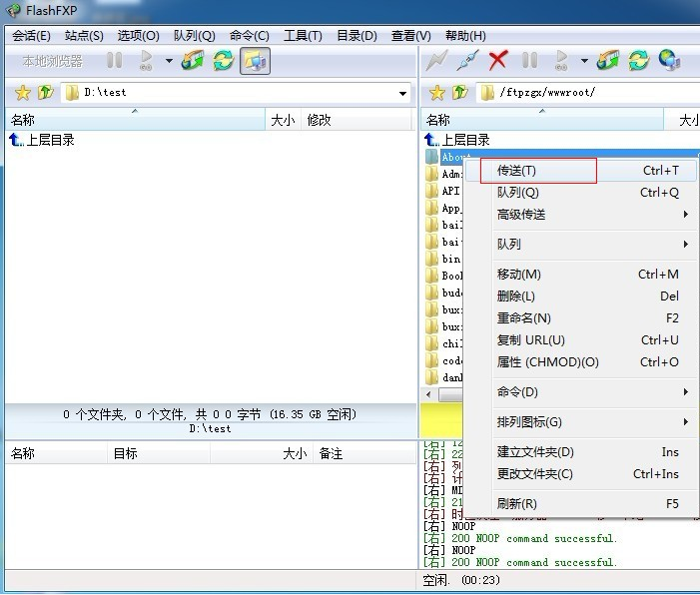Open local bookmarks star icon
Screen dimensions: 700x595
[x=23, y=93]
